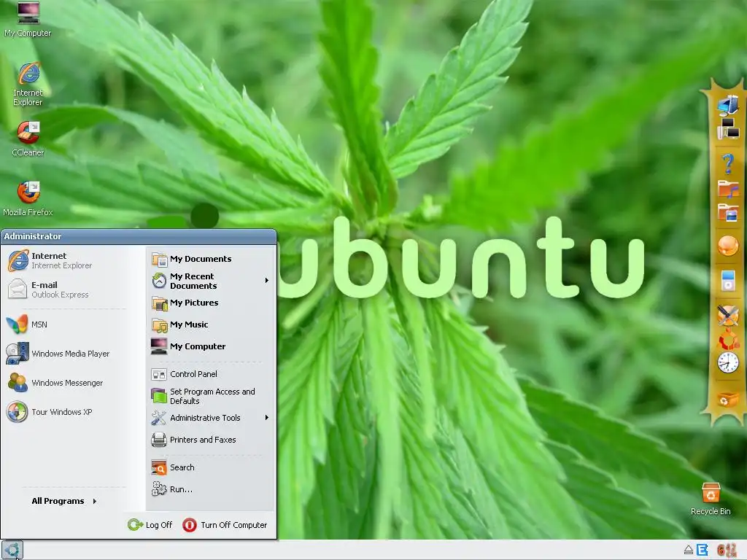The image size is (747, 560).
Task: Open CCleaner desktop shortcut
Action: (28, 139)
